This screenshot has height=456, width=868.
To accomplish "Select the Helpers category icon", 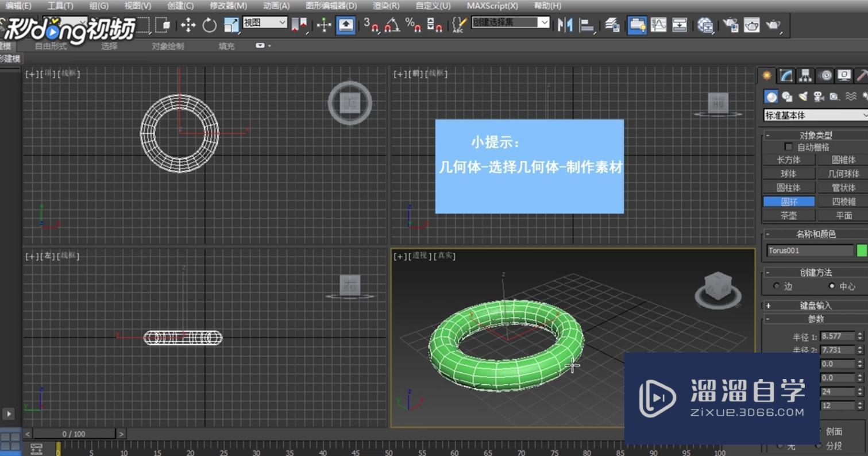I will pyautogui.click(x=834, y=96).
